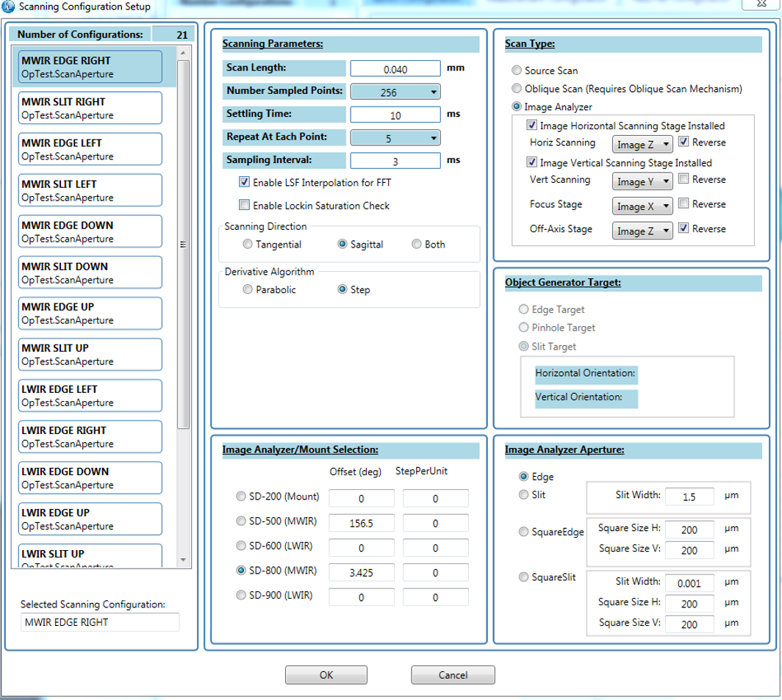
Task: Select LWIR EDGE DOWN configuration
Action: point(87,478)
